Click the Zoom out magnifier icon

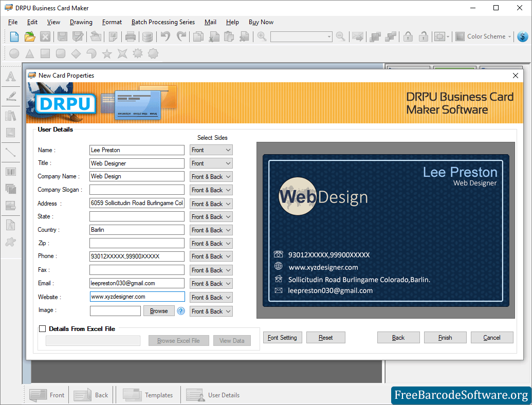tap(340, 36)
